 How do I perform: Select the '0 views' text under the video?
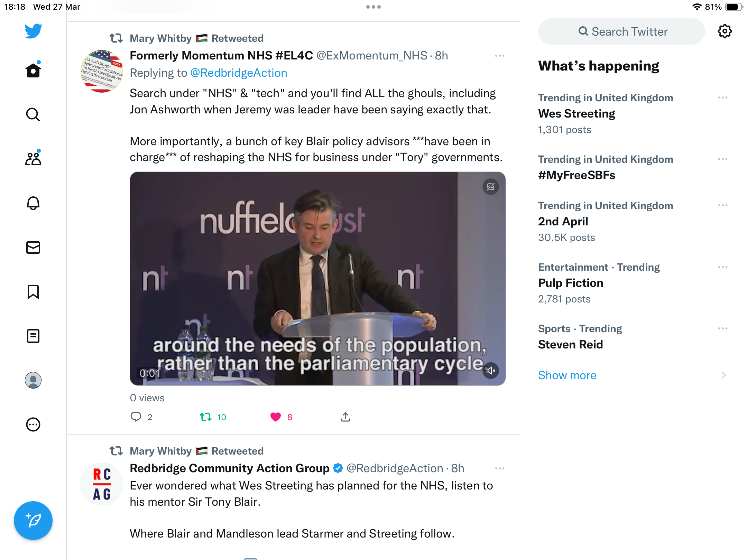click(x=147, y=398)
